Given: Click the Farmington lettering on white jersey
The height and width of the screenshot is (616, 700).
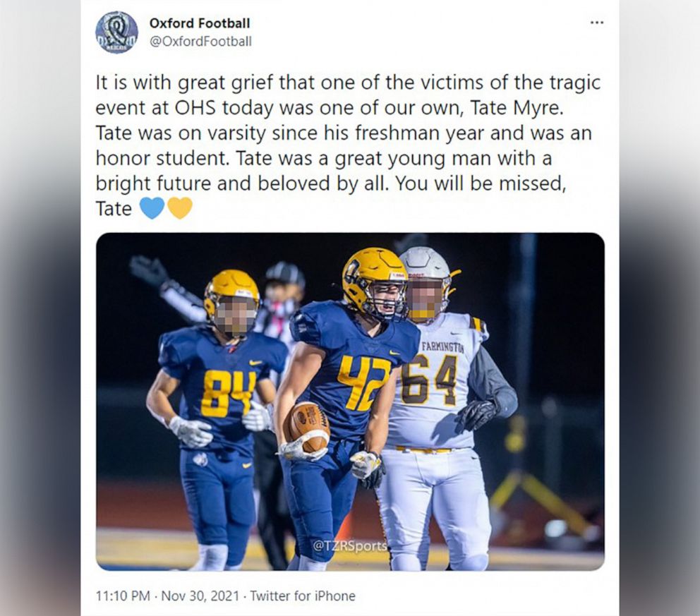Looking at the screenshot, I should pos(443,347).
